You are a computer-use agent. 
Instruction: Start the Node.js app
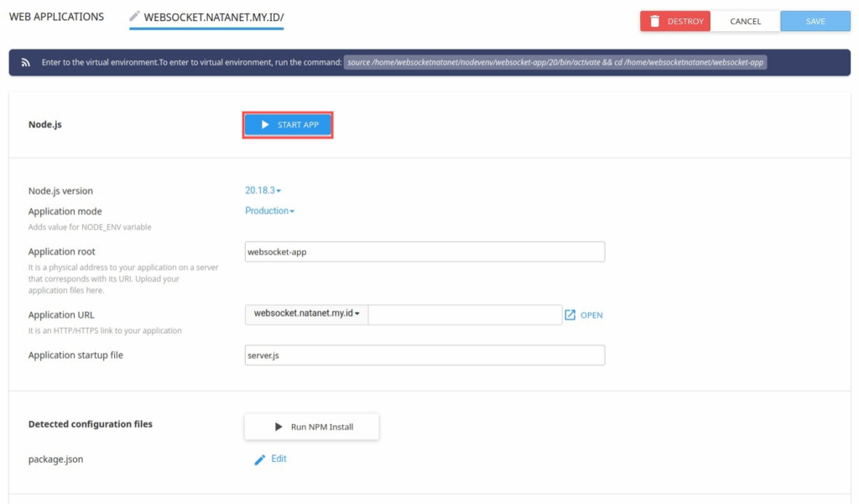click(288, 125)
